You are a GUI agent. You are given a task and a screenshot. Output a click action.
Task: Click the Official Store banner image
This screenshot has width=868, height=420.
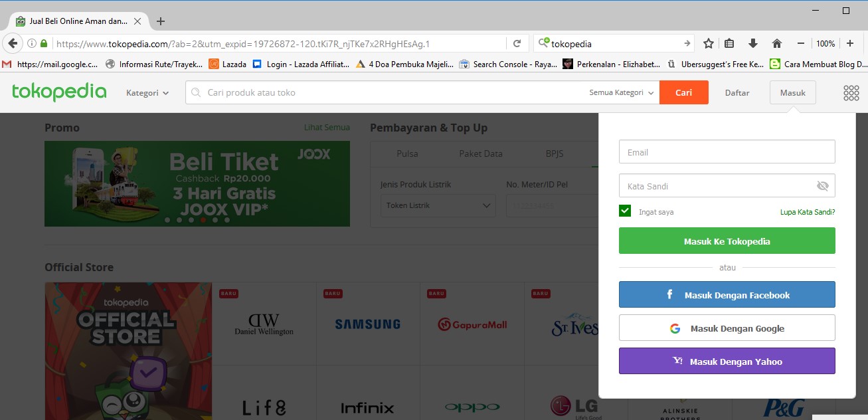128,351
